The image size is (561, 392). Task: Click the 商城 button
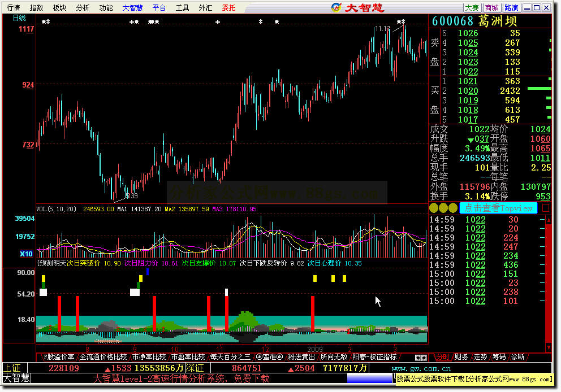tap(491, 7)
